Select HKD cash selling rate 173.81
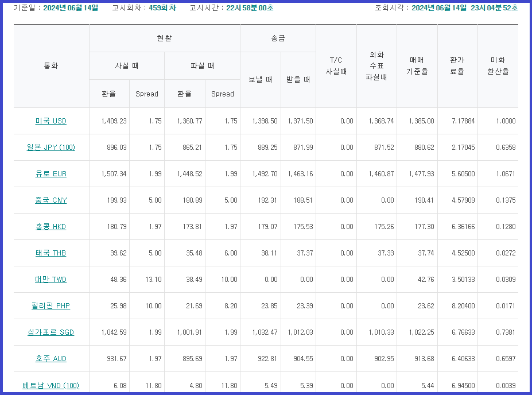The width and height of the screenshot is (532, 395). point(192,226)
